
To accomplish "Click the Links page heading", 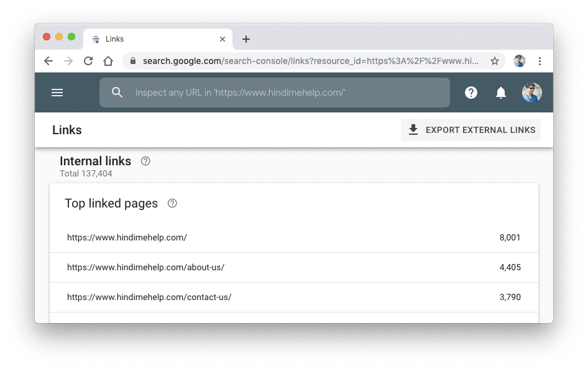I will (x=67, y=130).
